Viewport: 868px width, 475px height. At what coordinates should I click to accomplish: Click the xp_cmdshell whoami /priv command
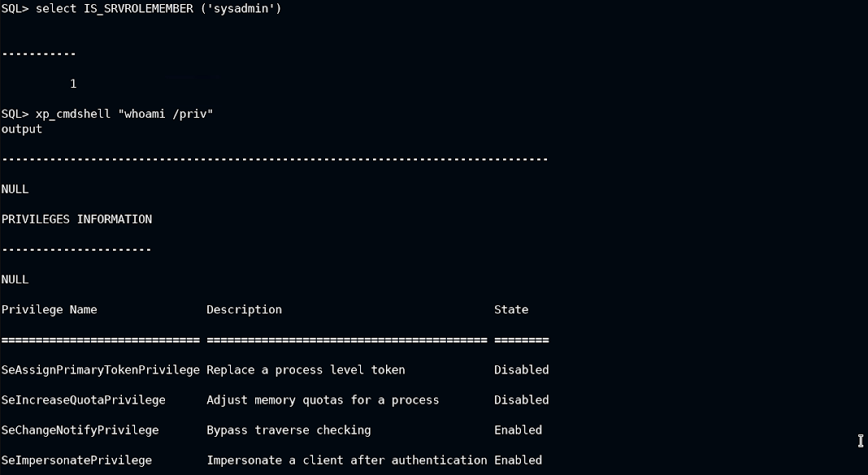(x=124, y=114)
